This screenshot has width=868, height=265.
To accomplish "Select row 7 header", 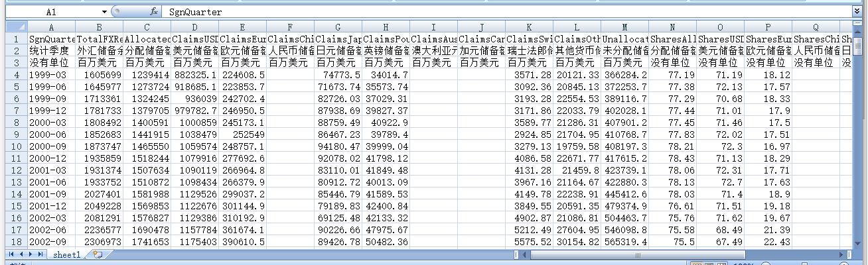I will tap(16, 111).
